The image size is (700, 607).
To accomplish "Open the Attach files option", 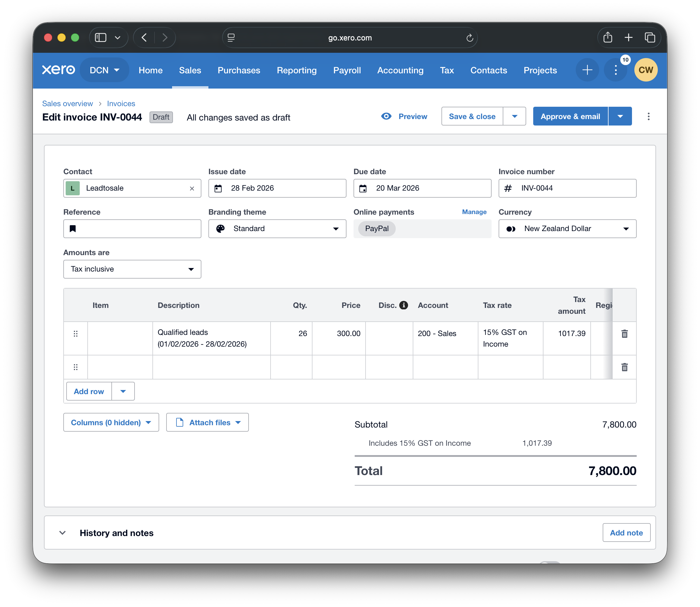I will 207,422.
